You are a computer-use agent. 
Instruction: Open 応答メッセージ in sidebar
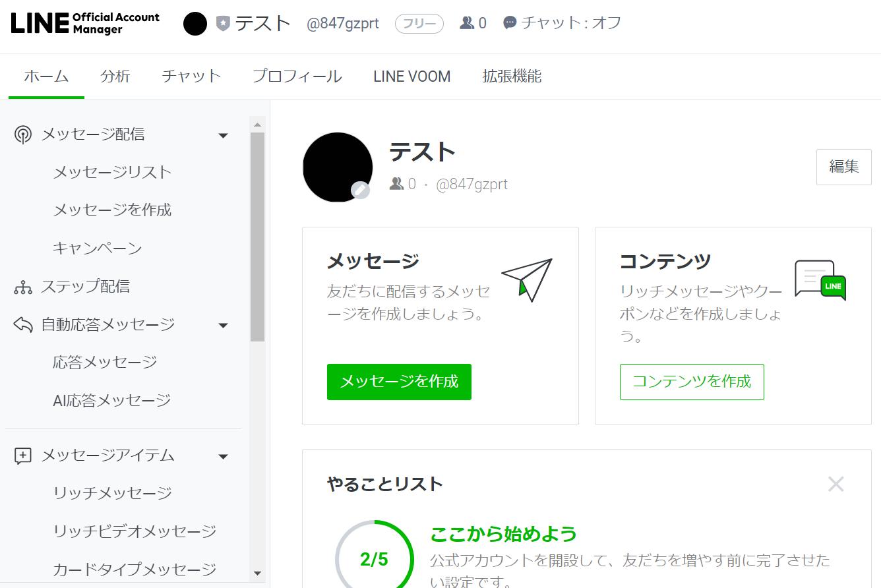(x=105, y=363)
